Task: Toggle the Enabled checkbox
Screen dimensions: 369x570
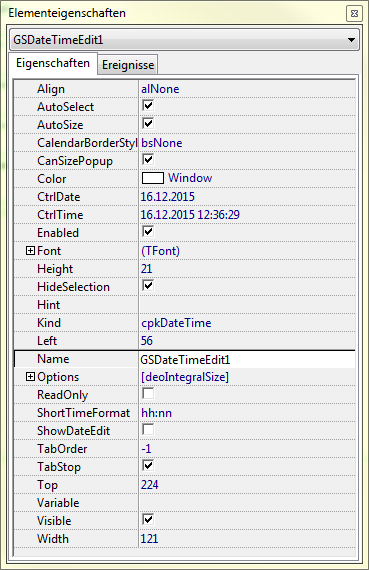Action: pyautogui.click(x=148, y=232)
